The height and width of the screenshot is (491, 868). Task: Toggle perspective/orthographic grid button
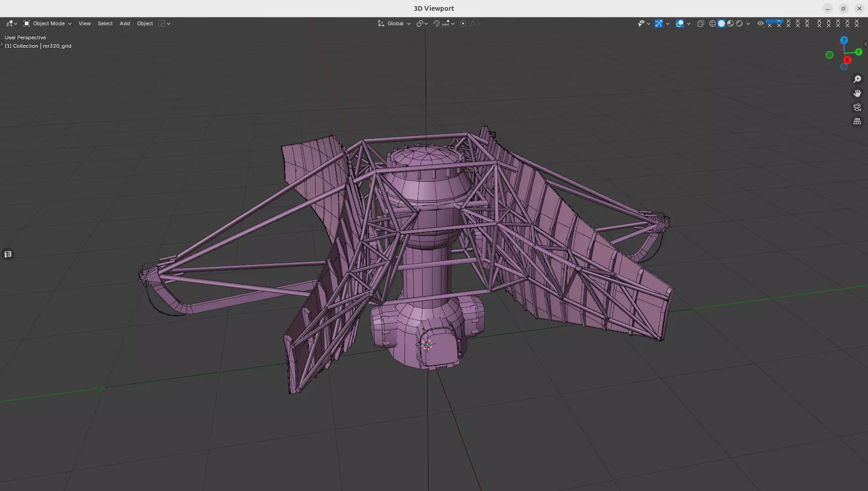tap(857, 121)
